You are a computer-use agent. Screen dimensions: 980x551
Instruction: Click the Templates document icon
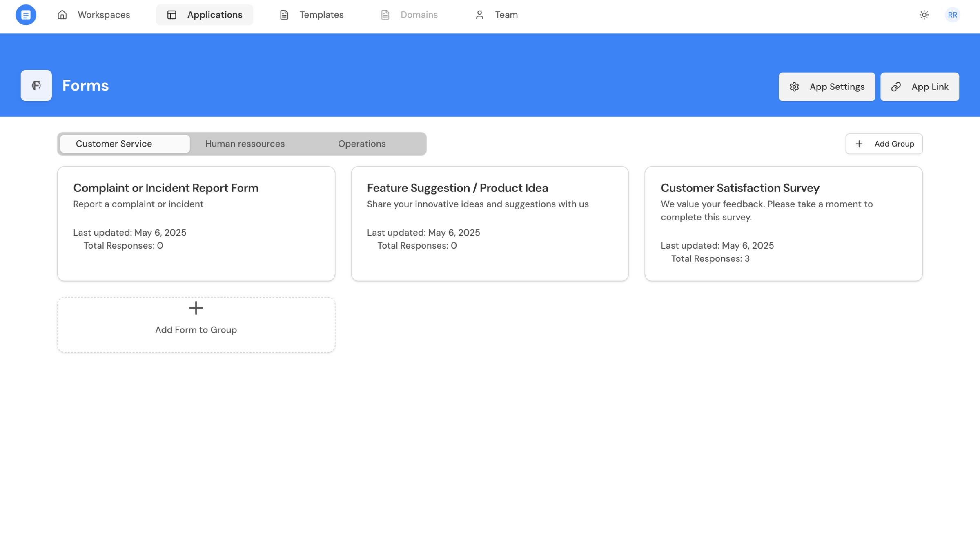284,15
